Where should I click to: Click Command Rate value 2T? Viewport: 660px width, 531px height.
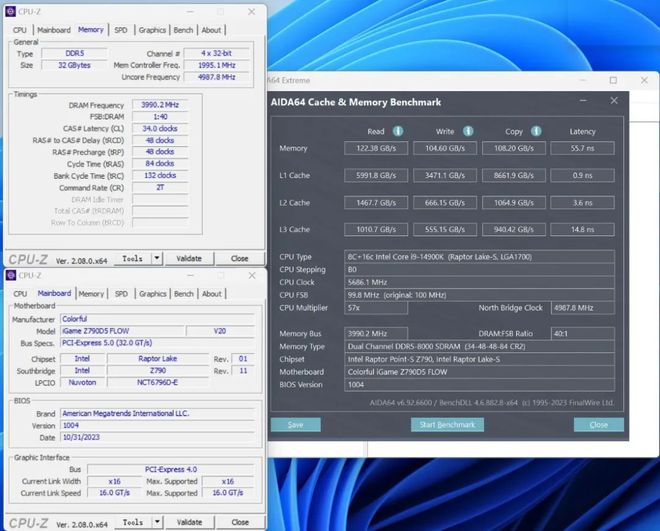(160, 188)
